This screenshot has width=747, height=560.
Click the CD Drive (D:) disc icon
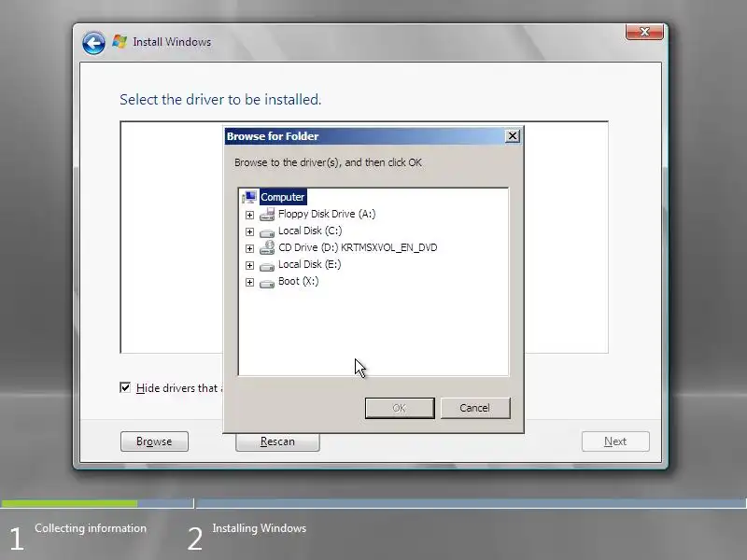pyautogui.click(x=267, y=247)
